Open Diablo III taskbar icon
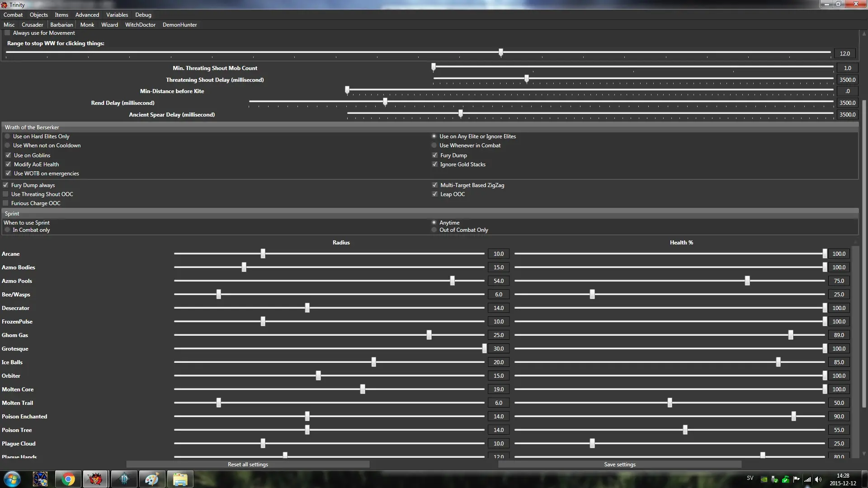Screen dimensions: 868x488 pos(124,479)
